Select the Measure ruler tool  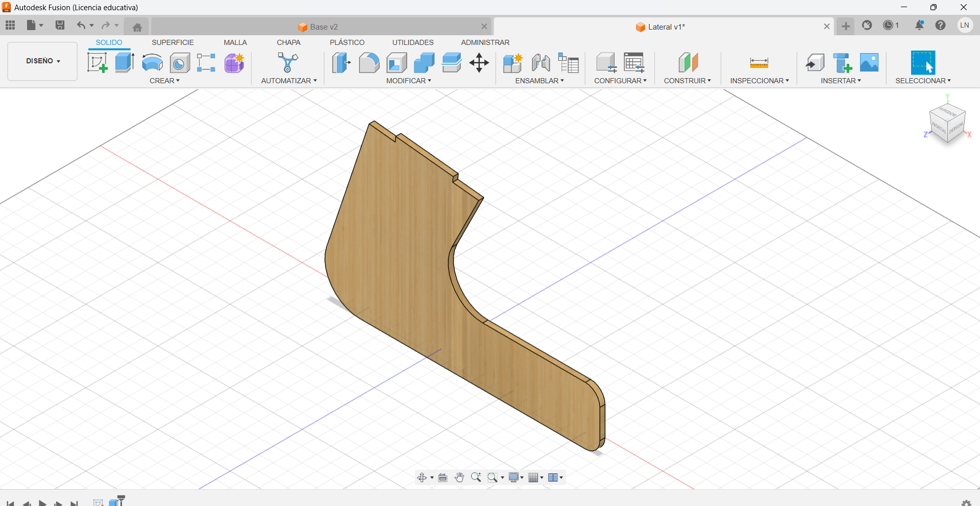(x=759, y=63)
